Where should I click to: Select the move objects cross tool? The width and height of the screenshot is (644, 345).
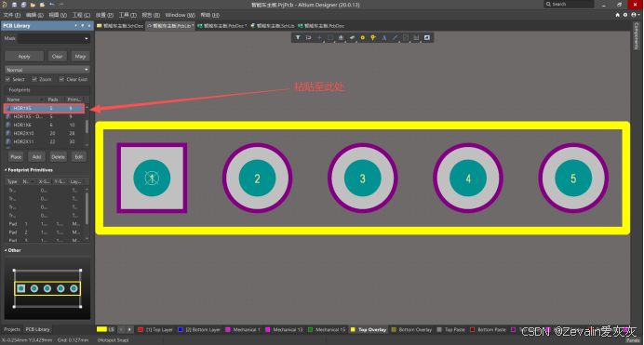point(319,38)
